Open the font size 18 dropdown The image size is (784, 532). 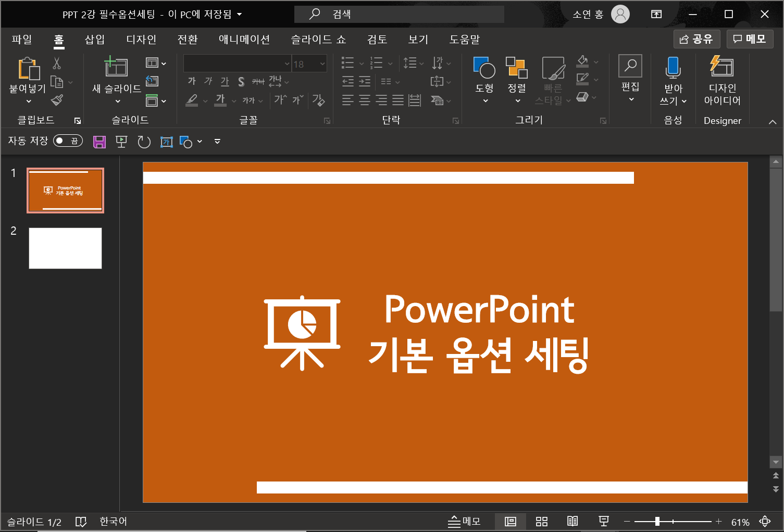(x=322, y=64)
